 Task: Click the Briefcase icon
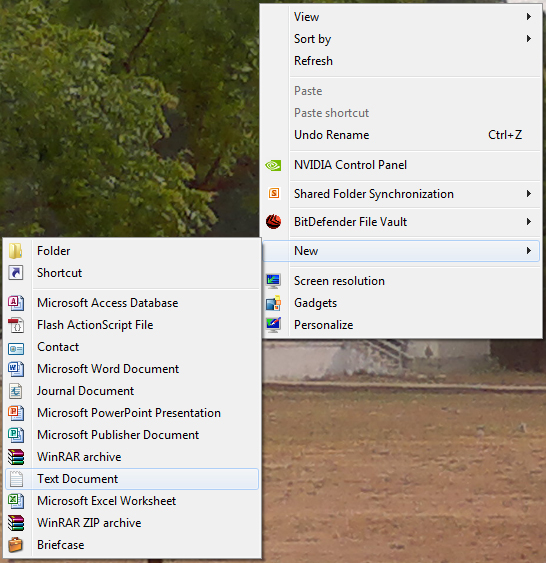16,545
